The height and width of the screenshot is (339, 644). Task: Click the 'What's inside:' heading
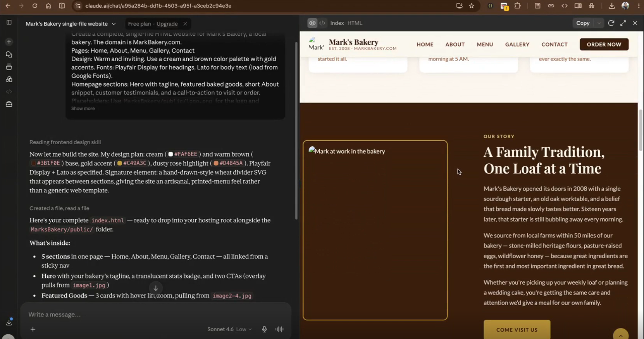pyautogui.click(x=50, y=243)
